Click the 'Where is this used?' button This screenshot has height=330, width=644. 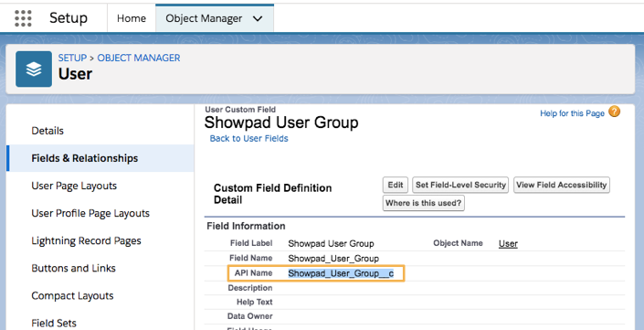point(424,203)
